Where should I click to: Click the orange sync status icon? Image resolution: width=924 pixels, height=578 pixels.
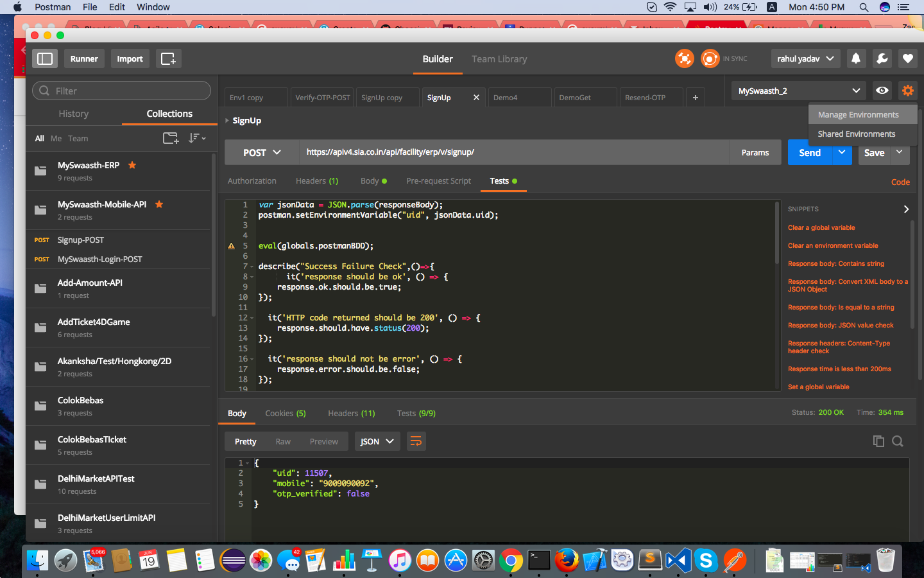pyautogui.click(x=710, y=58)
